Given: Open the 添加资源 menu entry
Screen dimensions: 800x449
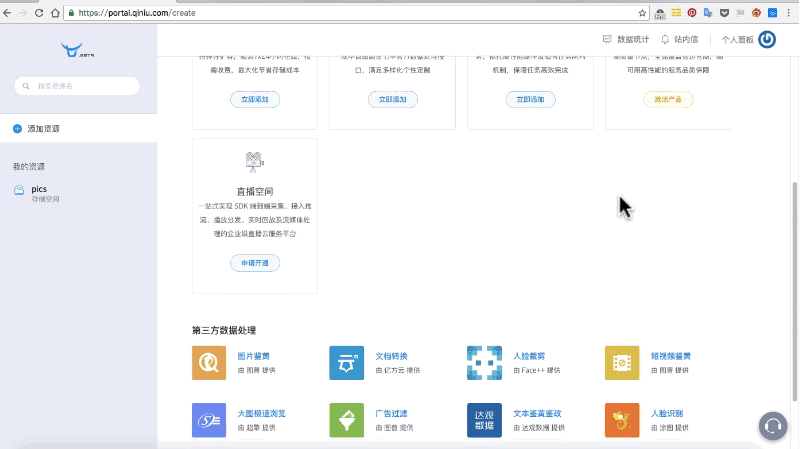Looking at the screenshot, I should pyautogui.click(x=79, y=129).
